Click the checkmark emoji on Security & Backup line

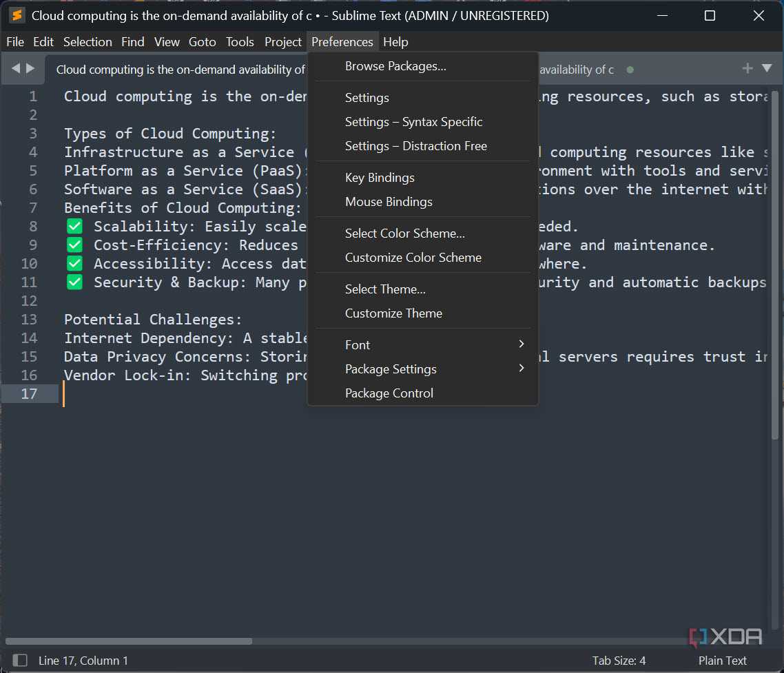74,282
